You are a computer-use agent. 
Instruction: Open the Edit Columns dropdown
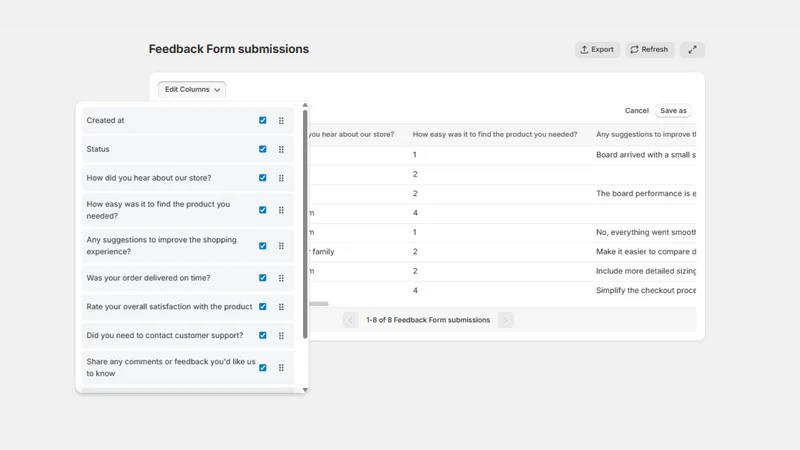(192, 89)
